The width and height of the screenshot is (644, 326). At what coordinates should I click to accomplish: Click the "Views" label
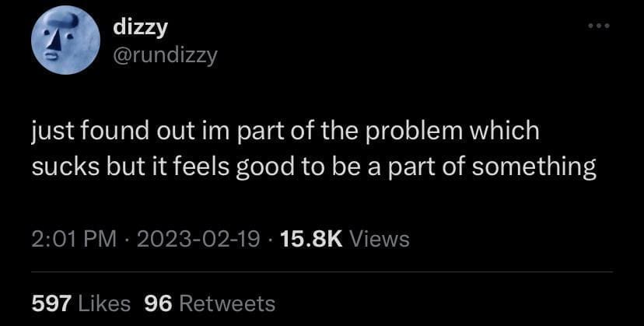pos(380,238)
